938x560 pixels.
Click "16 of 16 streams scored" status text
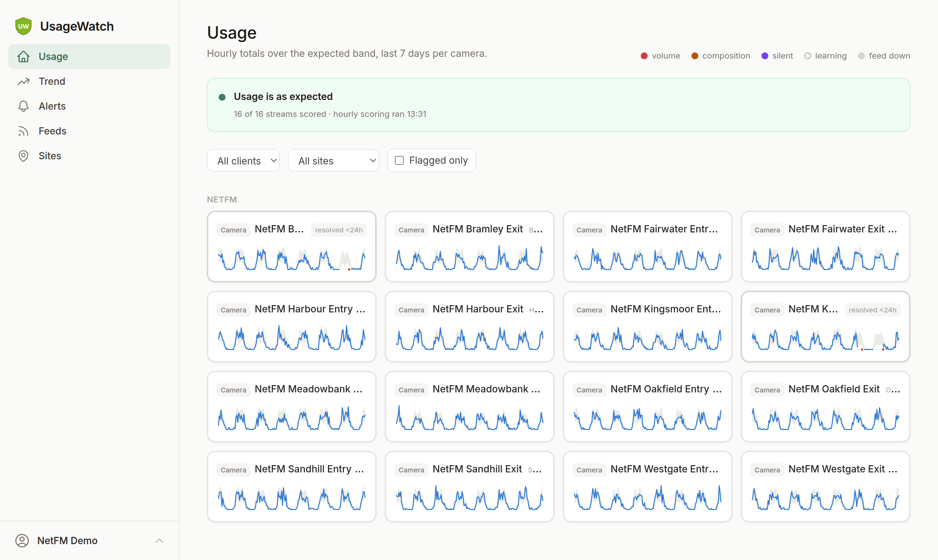(x=280, y=114)
